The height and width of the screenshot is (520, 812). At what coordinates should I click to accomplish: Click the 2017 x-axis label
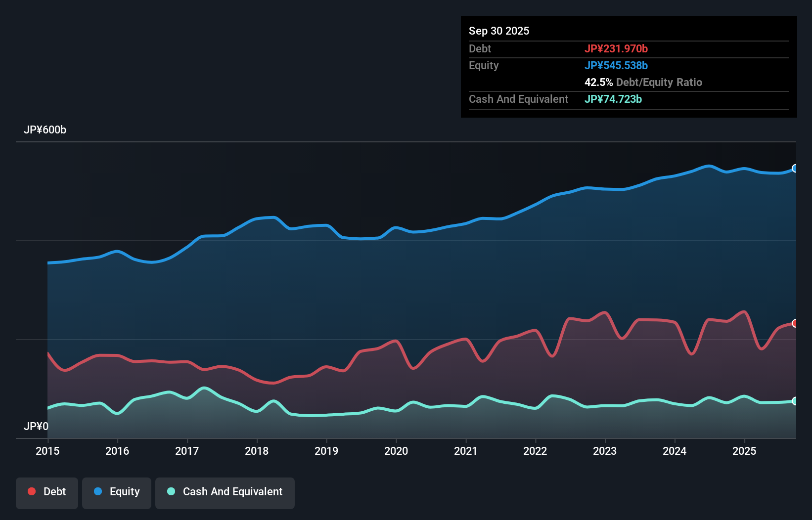tap(187, 451)
